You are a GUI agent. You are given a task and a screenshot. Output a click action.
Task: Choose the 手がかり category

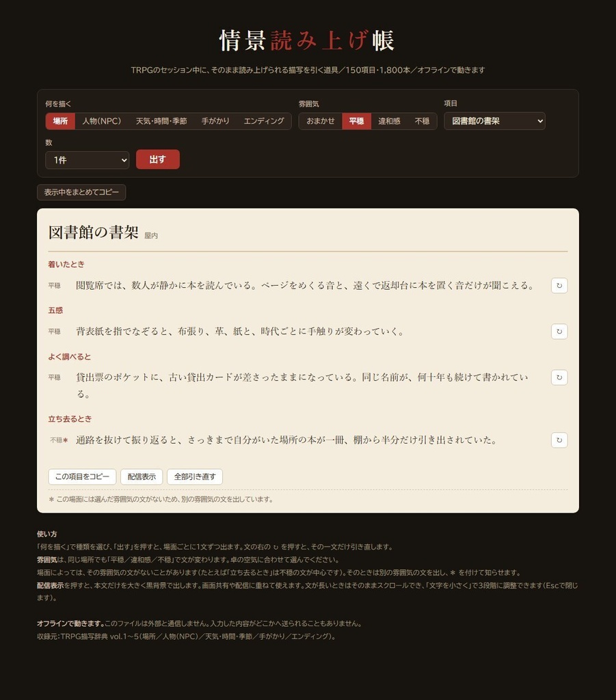click(215, 121)
